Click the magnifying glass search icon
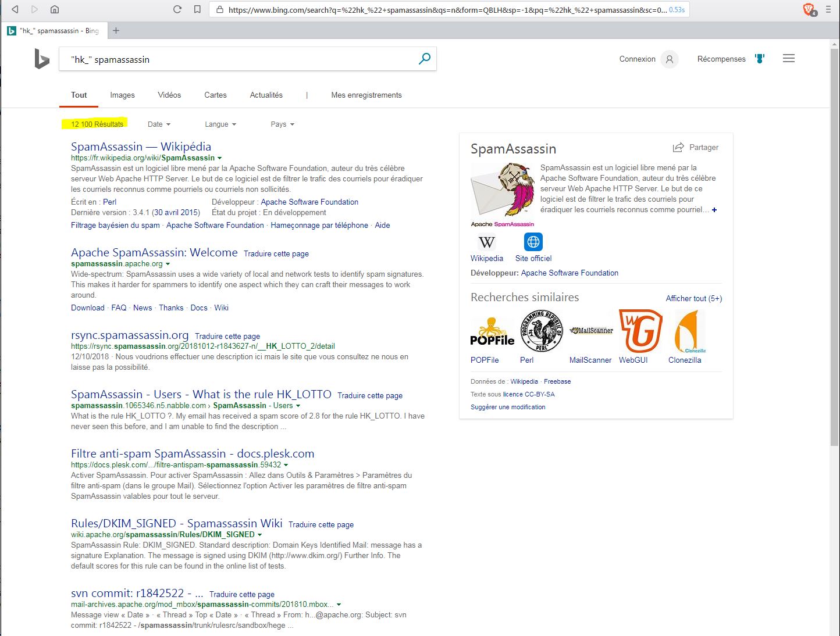 click(425, 59)
